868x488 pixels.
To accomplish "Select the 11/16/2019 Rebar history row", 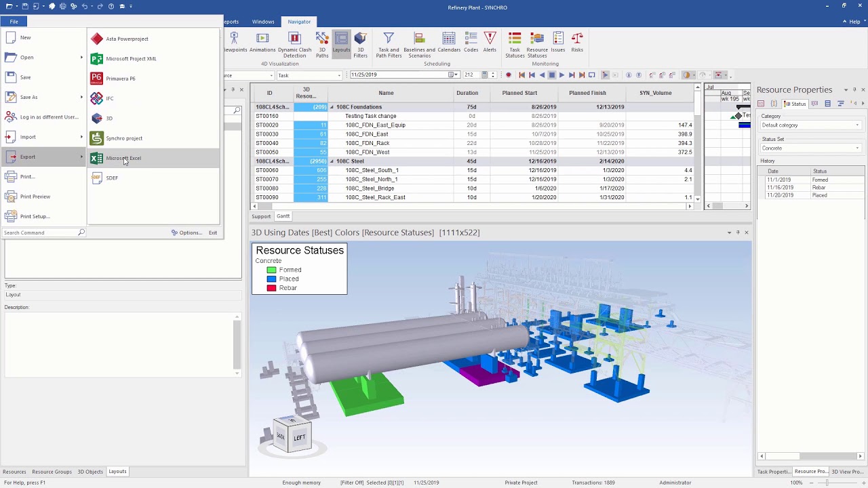I will coord(812,188).
